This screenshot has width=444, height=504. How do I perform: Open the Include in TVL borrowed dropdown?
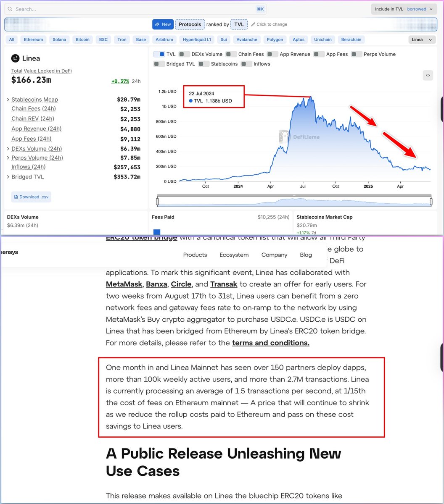point(404,9)
